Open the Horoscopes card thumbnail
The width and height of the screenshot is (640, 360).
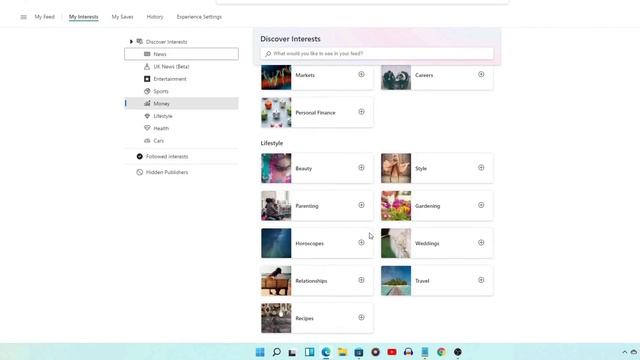point(276,243)
